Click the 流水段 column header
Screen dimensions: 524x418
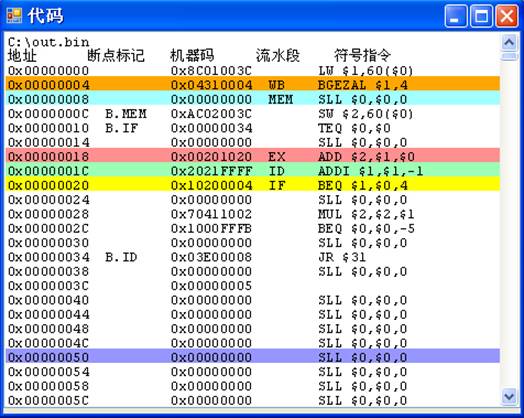tap(278, 56)
